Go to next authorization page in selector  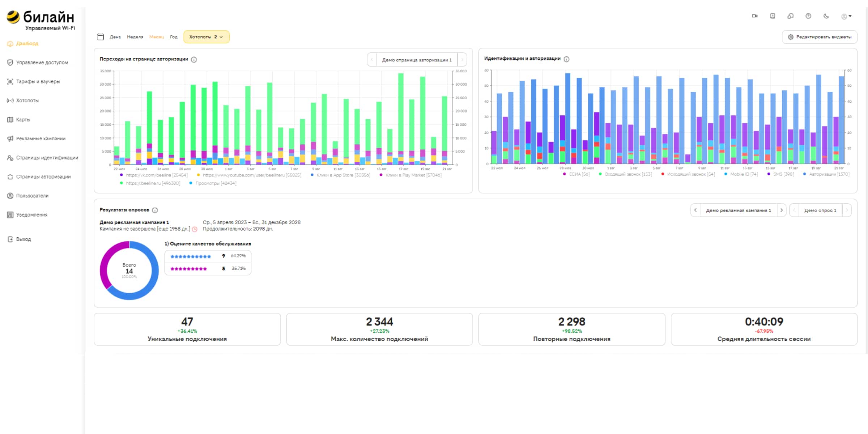tap(462, 60)
